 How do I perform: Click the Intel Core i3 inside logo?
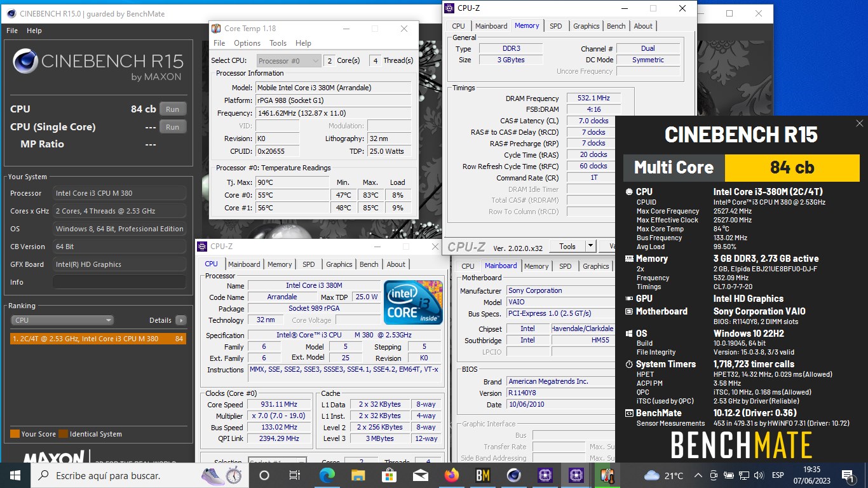tap(414, 302)
